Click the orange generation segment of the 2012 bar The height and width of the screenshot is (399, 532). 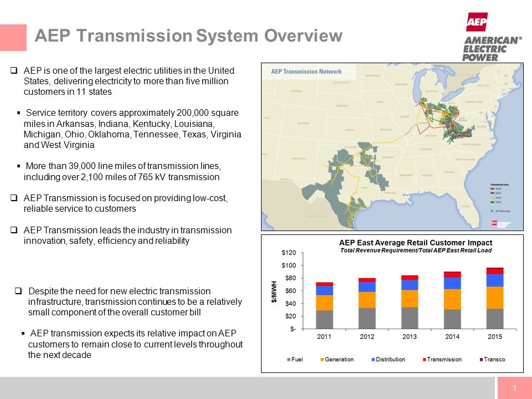click(x=367, y=300)
